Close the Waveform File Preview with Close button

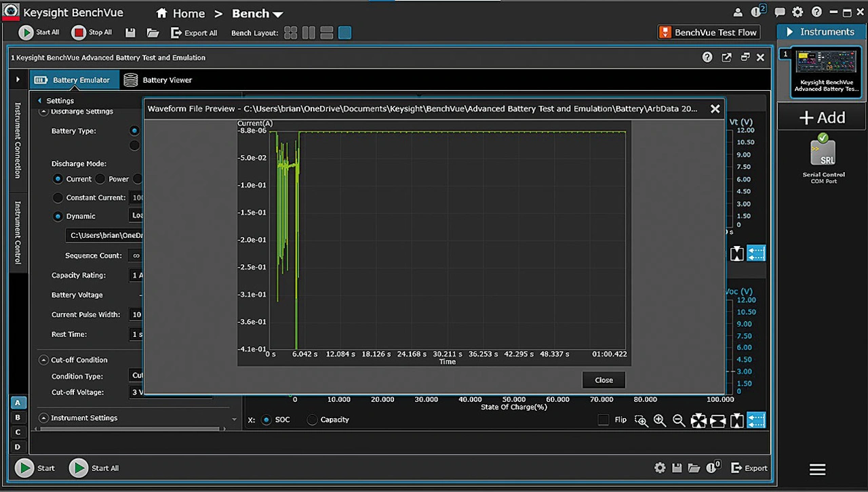[604, 380]
